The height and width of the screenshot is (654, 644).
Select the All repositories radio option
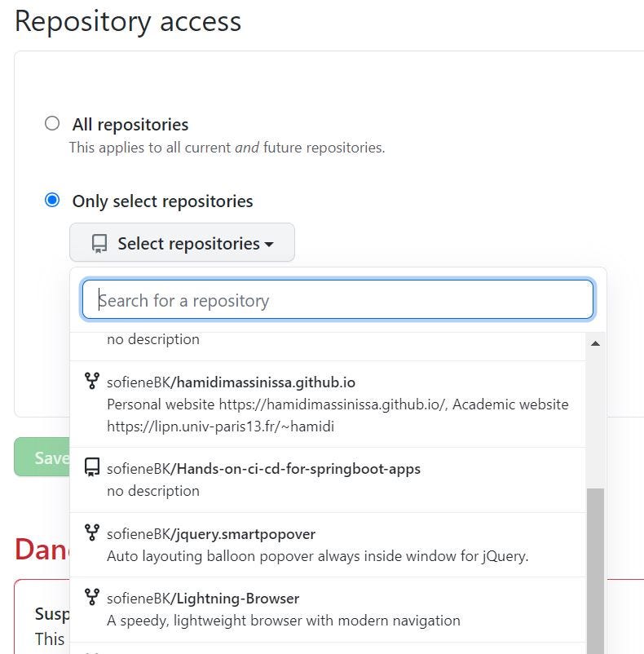tap(52, 124)
